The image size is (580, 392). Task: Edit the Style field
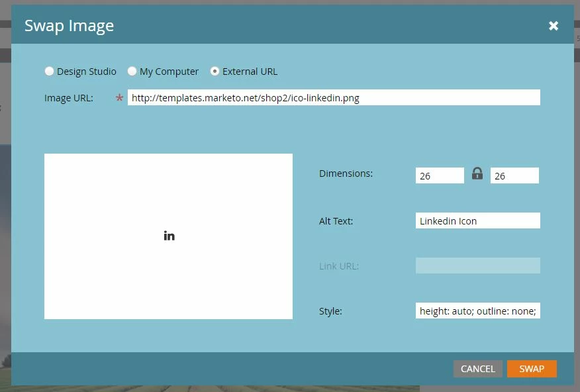click(477, 311)
